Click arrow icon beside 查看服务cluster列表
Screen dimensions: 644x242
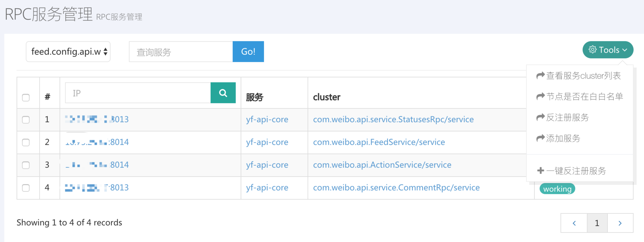540,76
